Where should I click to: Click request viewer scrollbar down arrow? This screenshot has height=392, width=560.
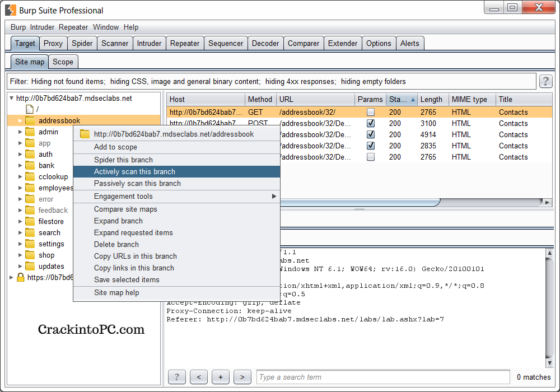(x=550, y=363)
